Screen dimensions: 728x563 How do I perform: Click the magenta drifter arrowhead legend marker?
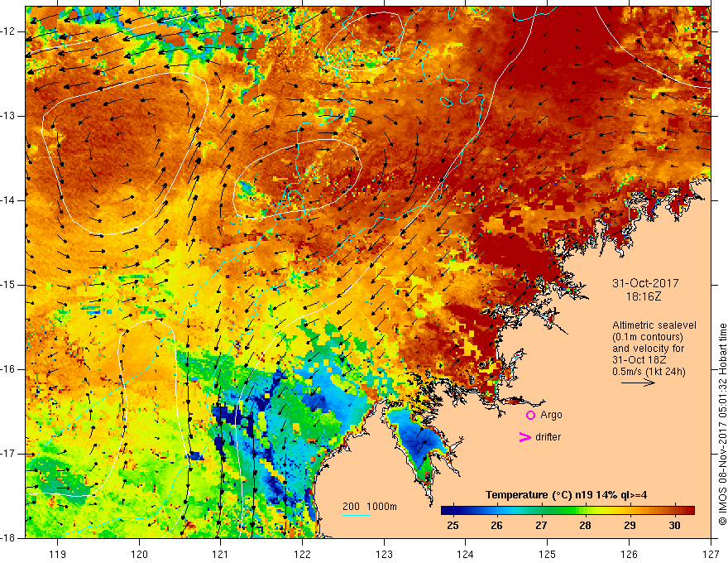(524, 437)
